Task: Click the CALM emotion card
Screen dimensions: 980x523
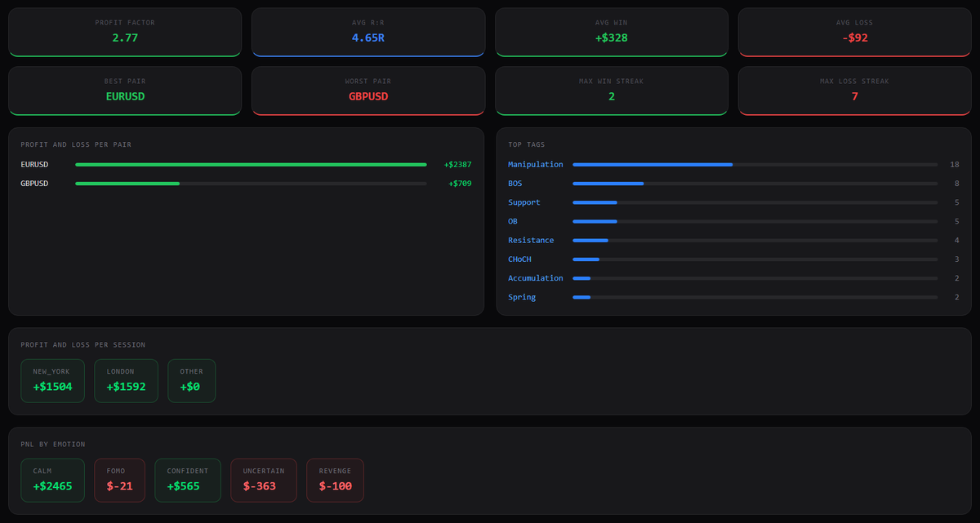Action: point(53,481)
